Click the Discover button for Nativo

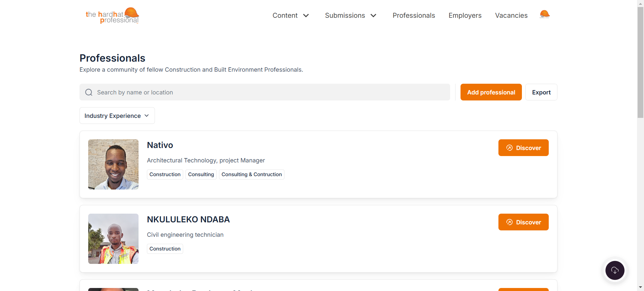[523, 148]
